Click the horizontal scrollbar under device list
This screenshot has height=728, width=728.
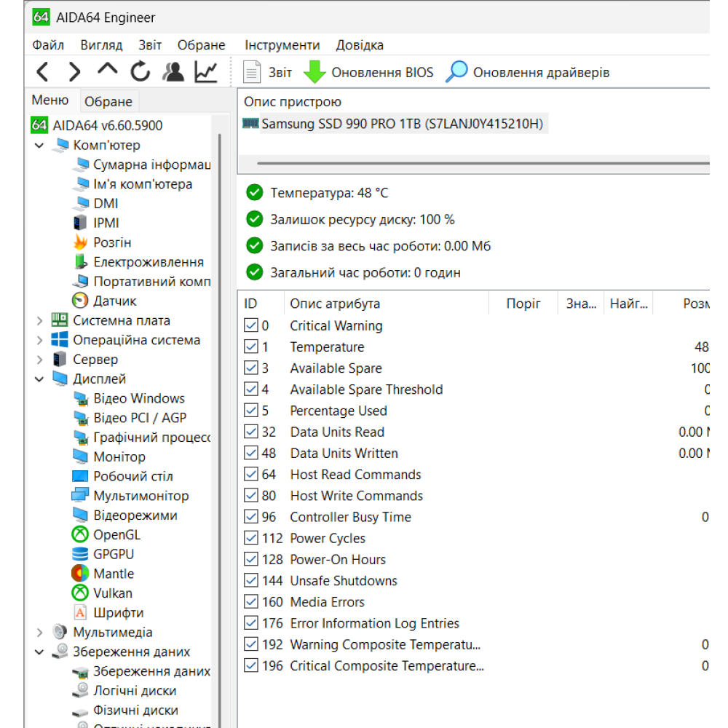point(480,164)
